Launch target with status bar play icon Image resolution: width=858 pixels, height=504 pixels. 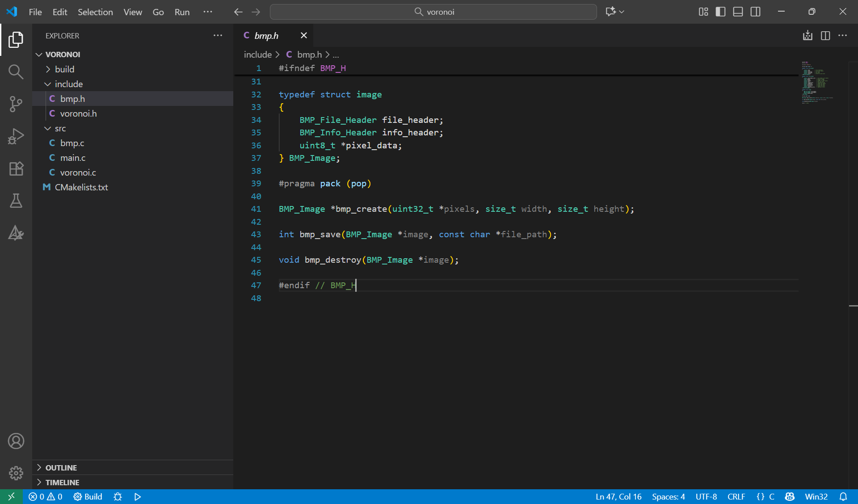[x=138, y=497]
